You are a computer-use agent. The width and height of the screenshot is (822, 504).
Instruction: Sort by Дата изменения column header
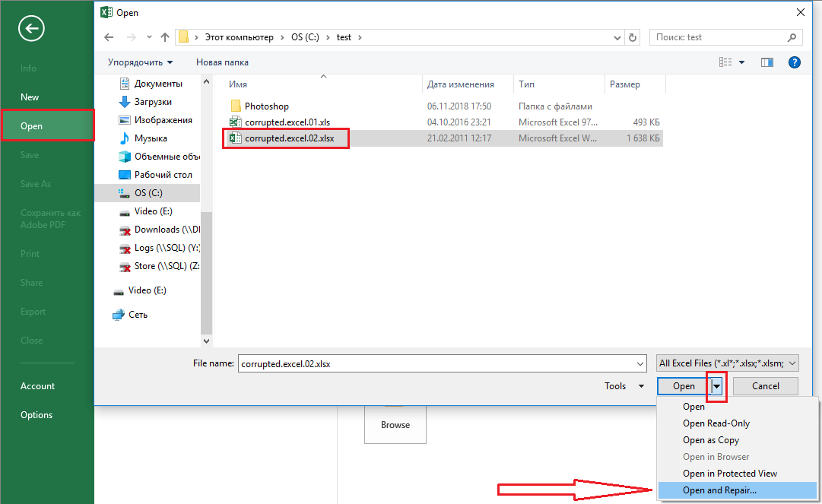(x=461, y=84)
